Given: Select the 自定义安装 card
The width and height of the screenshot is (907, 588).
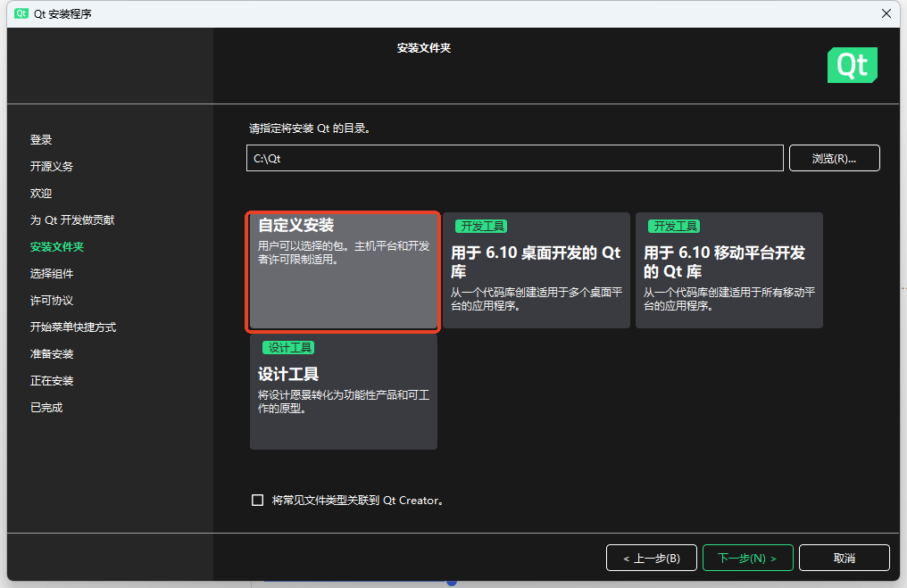Looking at the screenshot, I should point(343,272).
